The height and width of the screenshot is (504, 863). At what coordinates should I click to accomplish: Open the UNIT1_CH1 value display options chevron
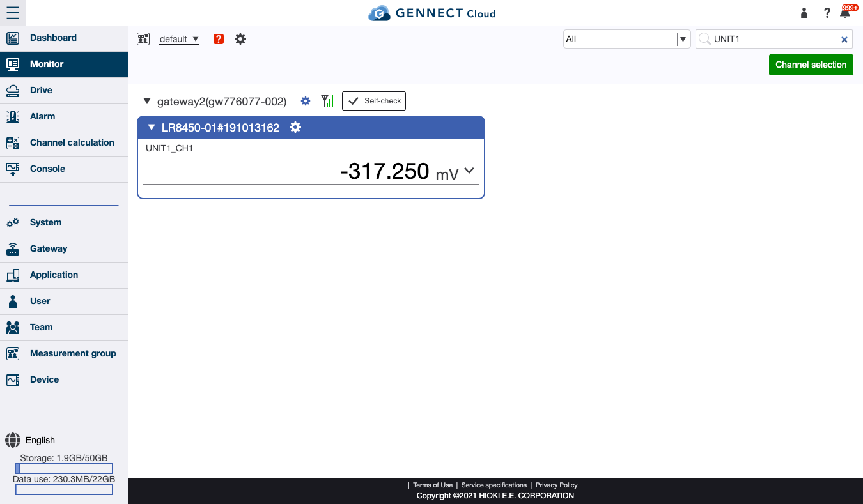[469, 171]
